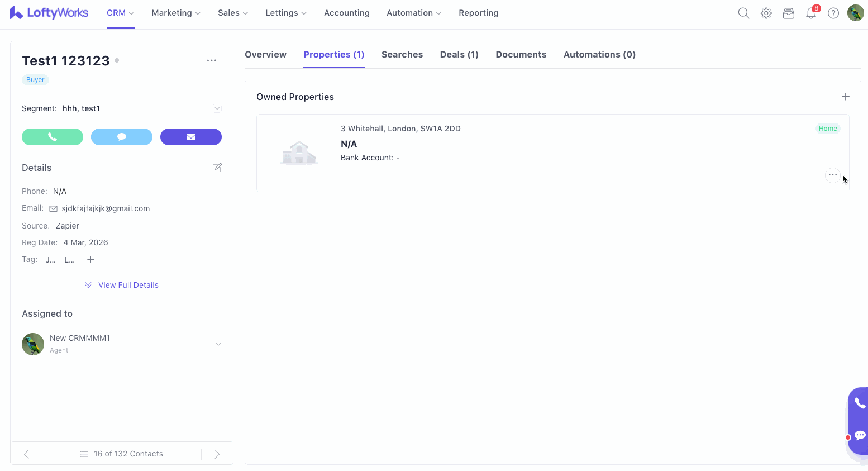Expand the Segment dropdown arrow

point(217,108)
